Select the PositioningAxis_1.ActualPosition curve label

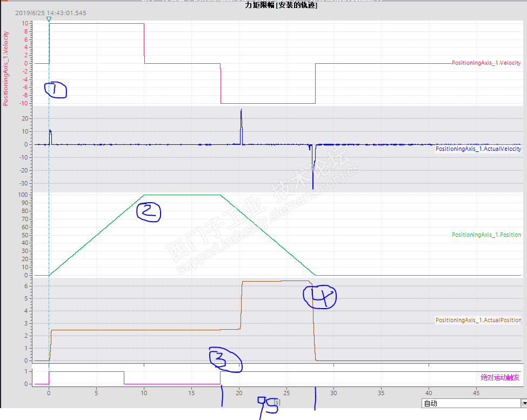(x=478, y=320)
